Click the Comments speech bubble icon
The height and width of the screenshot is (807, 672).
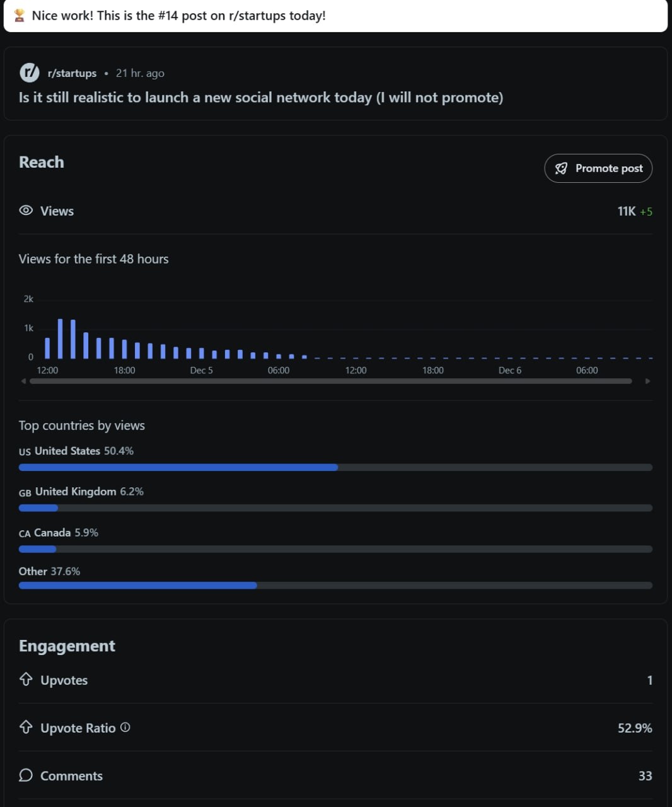point(26,775)
